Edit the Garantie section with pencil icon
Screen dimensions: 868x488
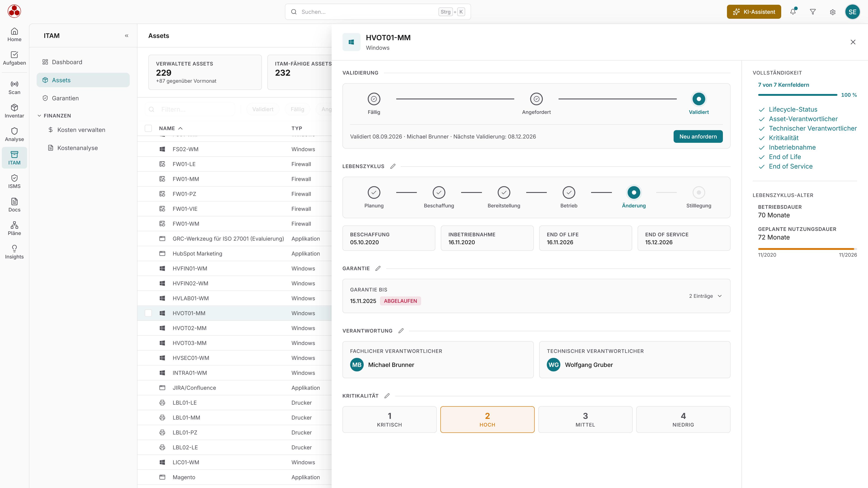point(378,268)
